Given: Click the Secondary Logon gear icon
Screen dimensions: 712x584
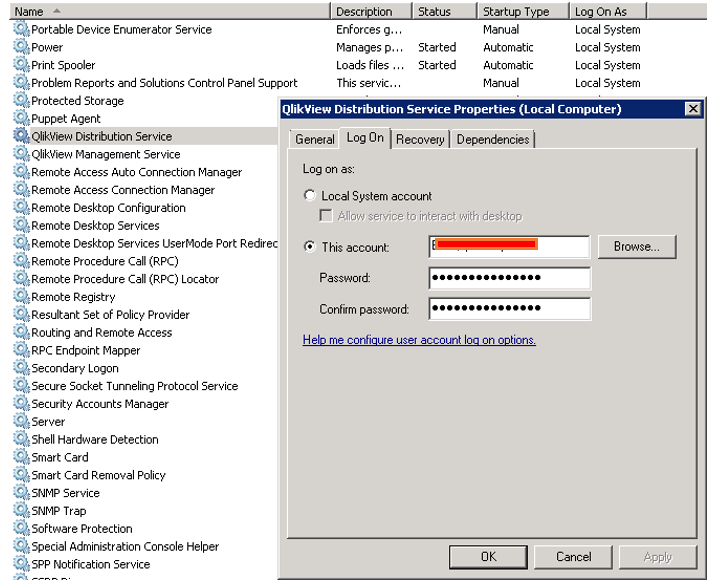Looking at the screenshot, I should click(x=21, y=367).
